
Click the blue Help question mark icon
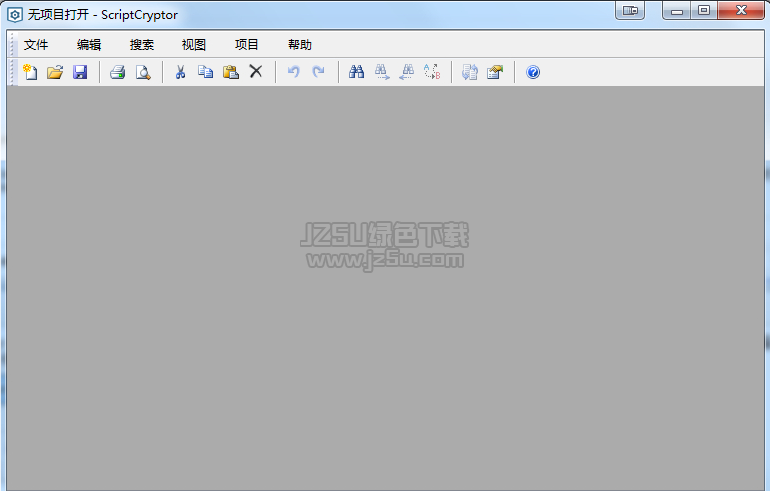pos(533,72)
